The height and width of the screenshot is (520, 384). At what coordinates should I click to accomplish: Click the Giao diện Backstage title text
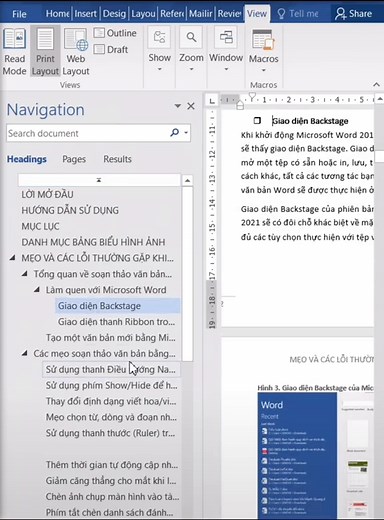pyautogui.click(x=310, y=121)
